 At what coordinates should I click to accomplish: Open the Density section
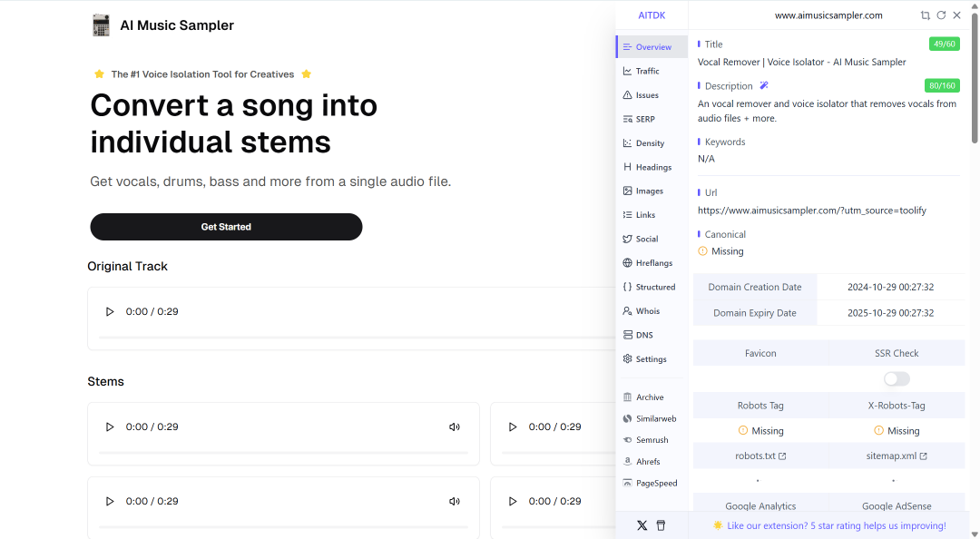pos(650,143)
